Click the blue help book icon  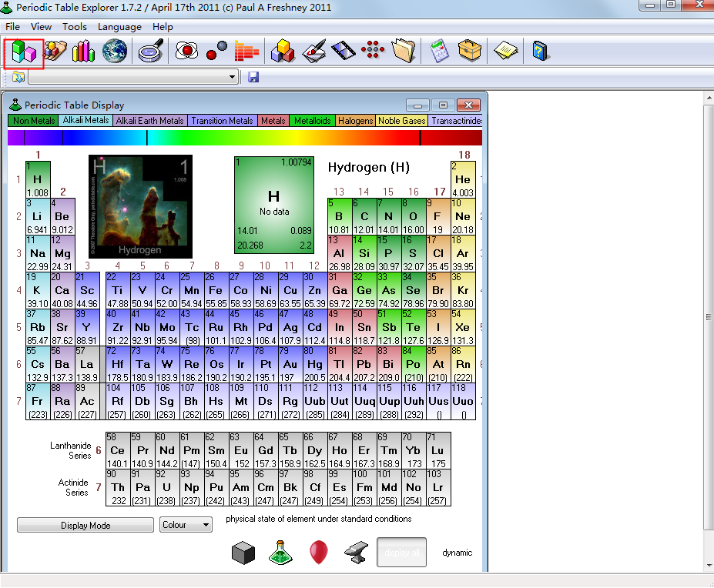pyautogui.click(x=539, y=52)
